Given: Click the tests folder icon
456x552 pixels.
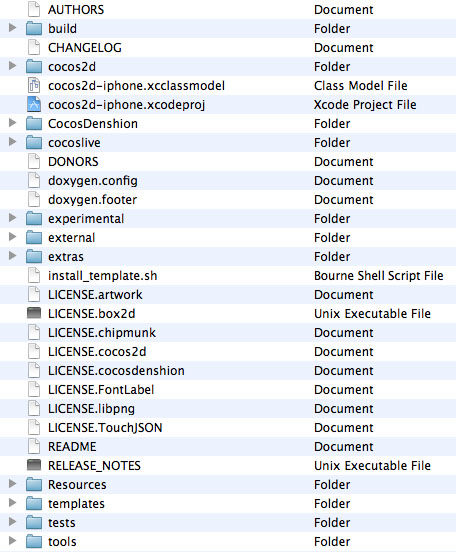Looking at the screenshot, I should point(34,522).
